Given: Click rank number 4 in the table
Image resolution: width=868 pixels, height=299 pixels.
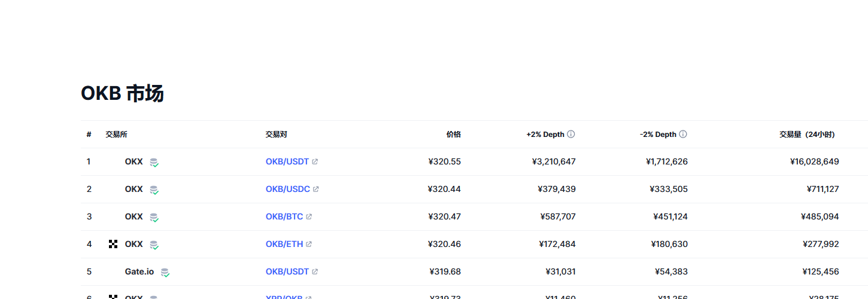Looking at the screenshot, I should point(89,244).
